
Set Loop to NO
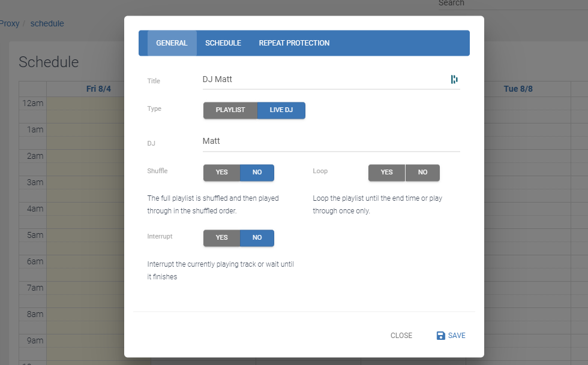coord(422,173)
